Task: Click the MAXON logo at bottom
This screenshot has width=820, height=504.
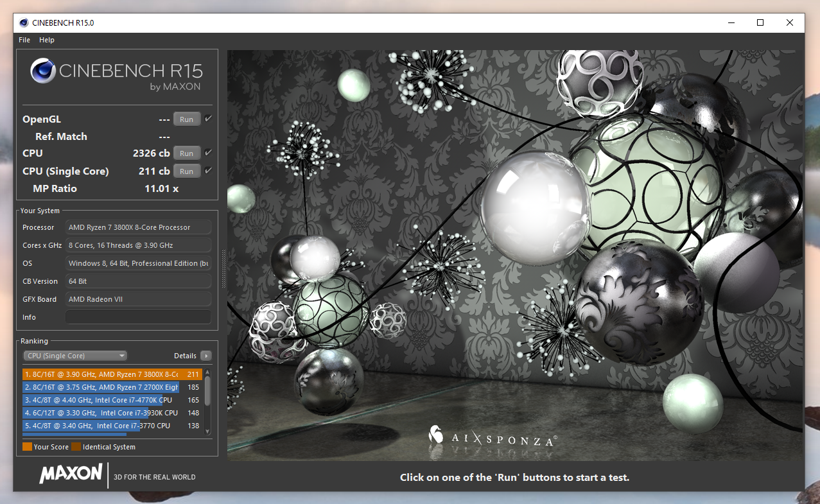Action: coord(71,474)
